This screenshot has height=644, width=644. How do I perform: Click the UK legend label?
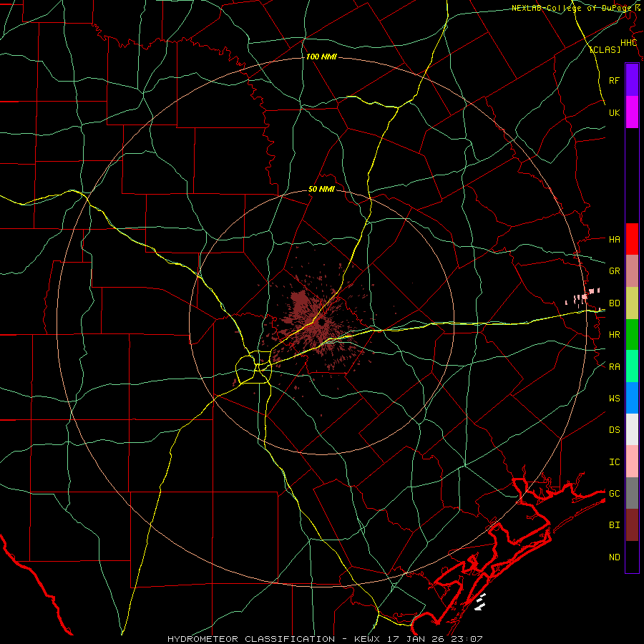614,112
